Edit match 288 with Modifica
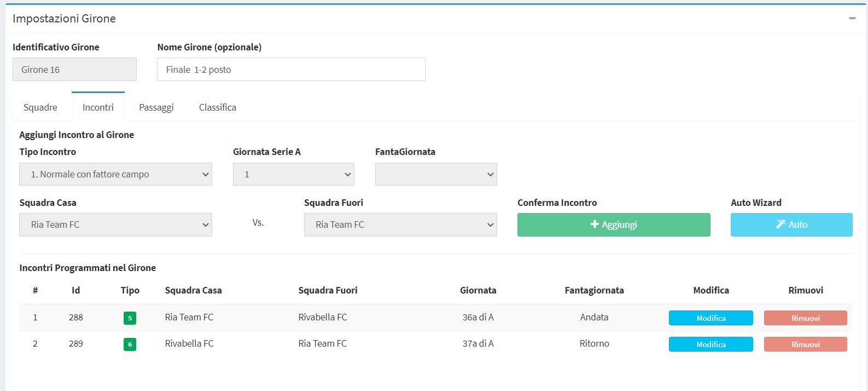 click(x=710, y=318)
